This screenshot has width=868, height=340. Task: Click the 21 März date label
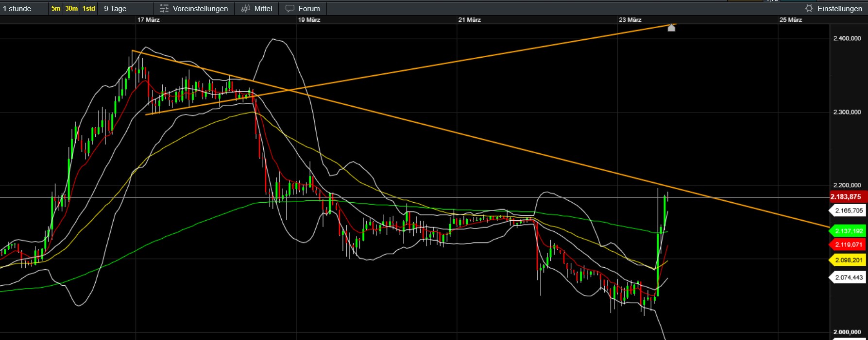469,20
